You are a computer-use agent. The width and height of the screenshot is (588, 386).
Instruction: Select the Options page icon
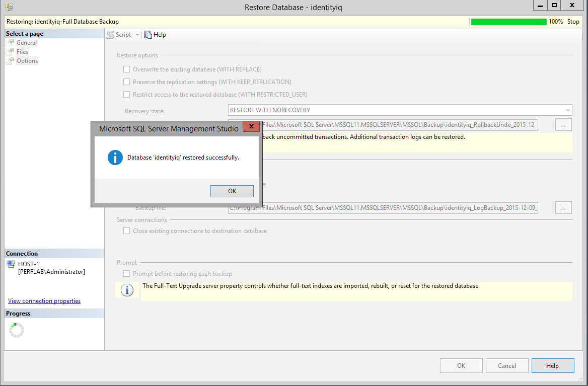pos(10,61)
